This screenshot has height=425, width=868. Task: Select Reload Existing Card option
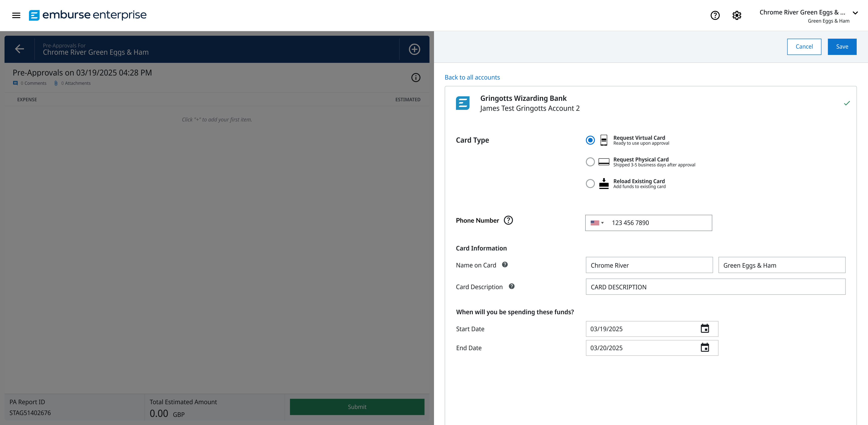click(x=590, y=184)
